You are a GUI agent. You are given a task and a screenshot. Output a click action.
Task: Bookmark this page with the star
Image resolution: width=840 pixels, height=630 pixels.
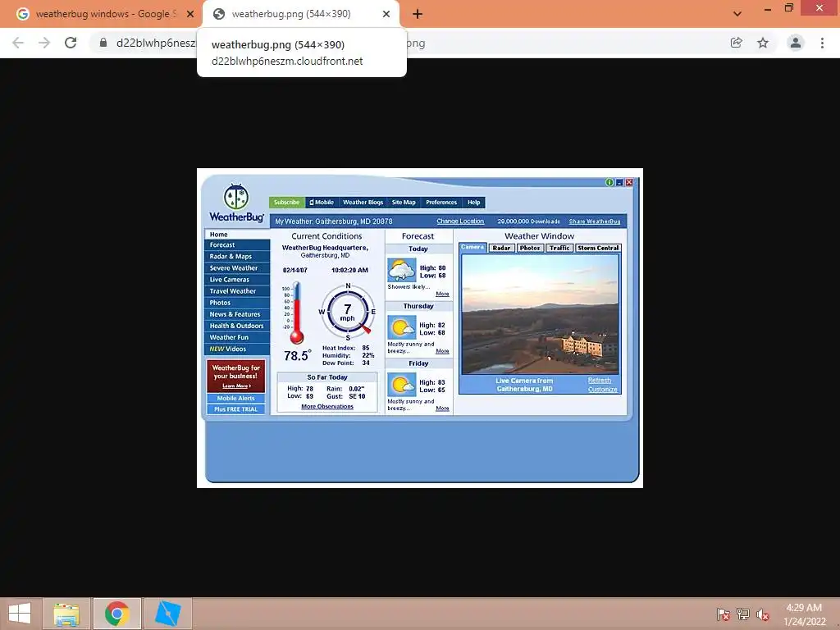tap(763, 43)
